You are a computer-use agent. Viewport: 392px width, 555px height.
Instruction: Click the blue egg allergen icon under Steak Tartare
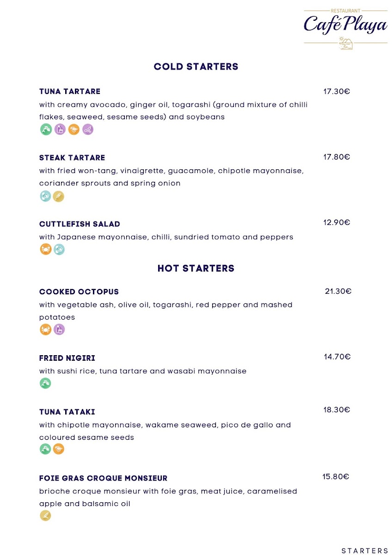click(x=45, y=196)
